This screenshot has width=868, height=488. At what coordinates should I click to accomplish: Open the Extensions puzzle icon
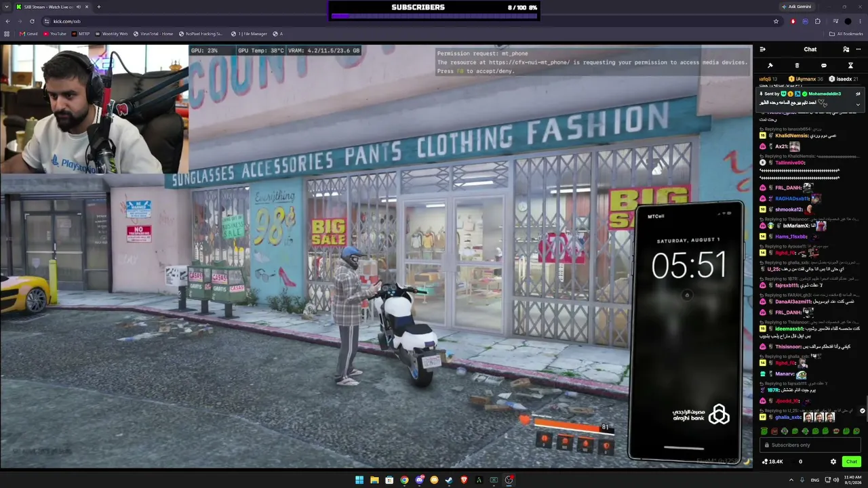coord(817,21)
